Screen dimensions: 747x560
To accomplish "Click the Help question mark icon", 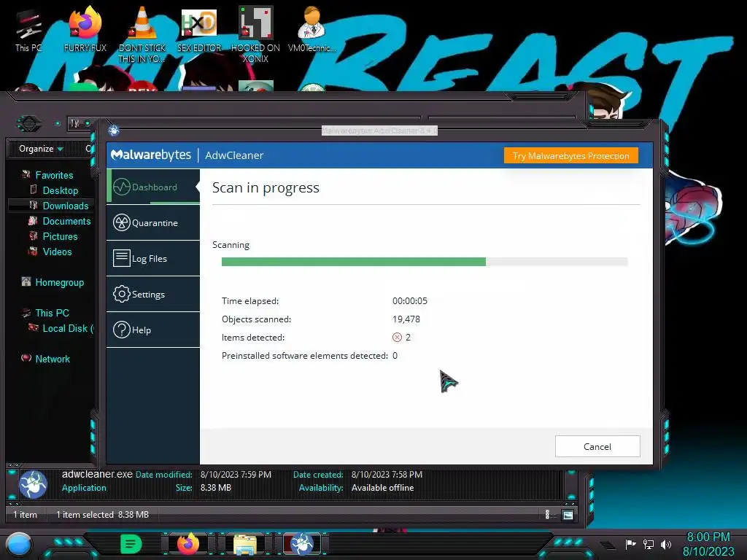I will click(x=122, y=330).
